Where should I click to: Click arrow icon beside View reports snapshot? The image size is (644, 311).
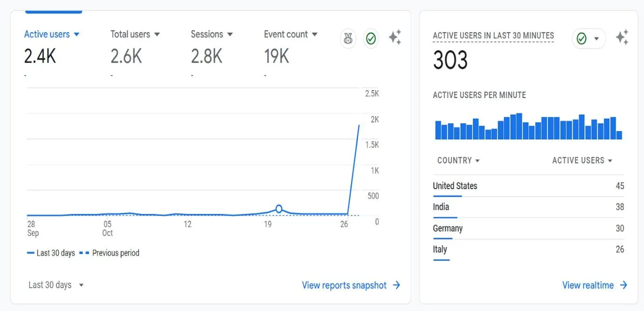pyautogui.click(x=397, y=285)
